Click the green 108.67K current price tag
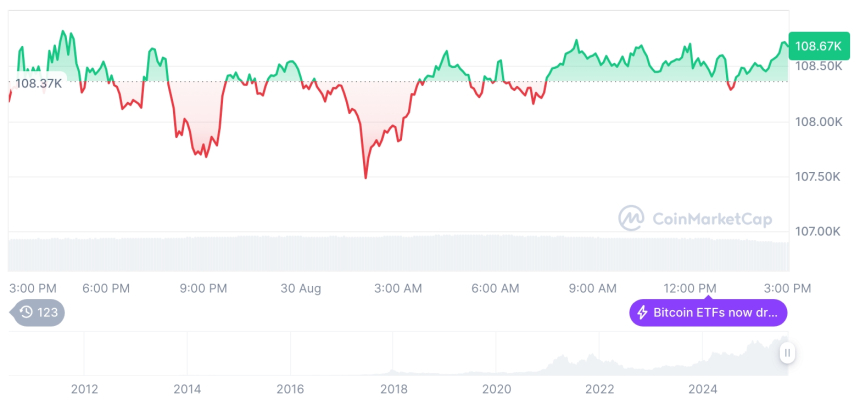Viewport: 860px width, 401px height. pos(817,46)
